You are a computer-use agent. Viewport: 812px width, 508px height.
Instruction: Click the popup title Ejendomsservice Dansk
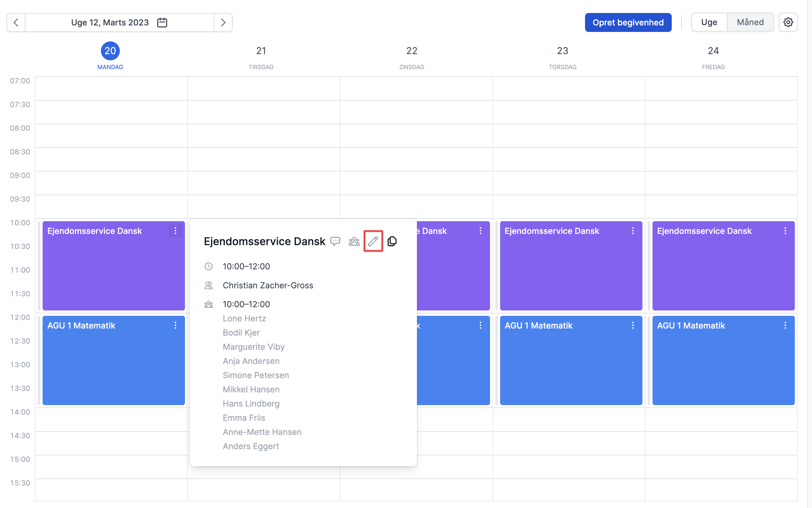coord(265,241)
